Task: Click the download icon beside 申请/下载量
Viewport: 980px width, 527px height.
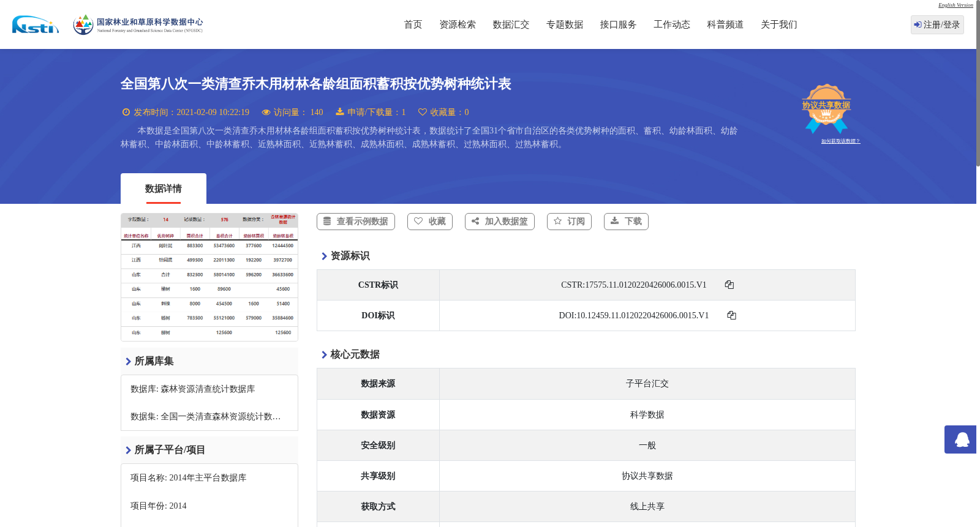Action: coord(340,112)
